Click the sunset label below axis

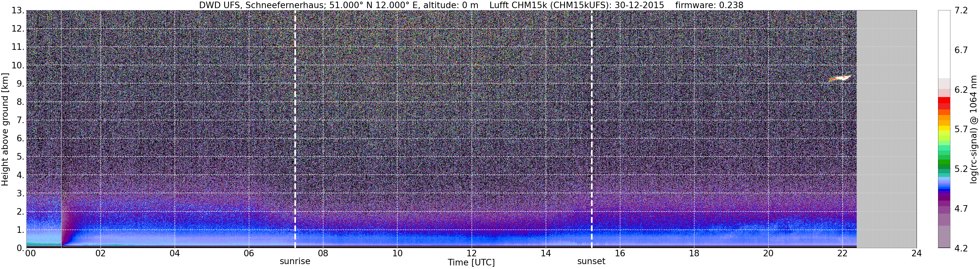click(591, 262)
